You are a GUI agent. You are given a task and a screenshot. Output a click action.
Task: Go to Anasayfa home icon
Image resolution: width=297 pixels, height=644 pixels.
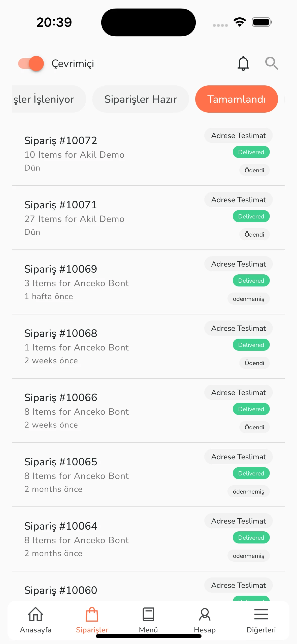click(36, 614)
